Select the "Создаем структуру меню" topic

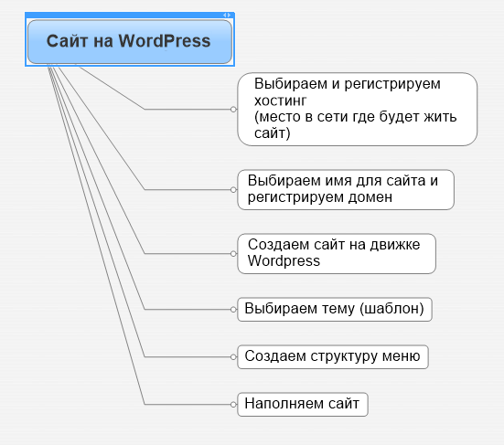click(x=333, y=356)
